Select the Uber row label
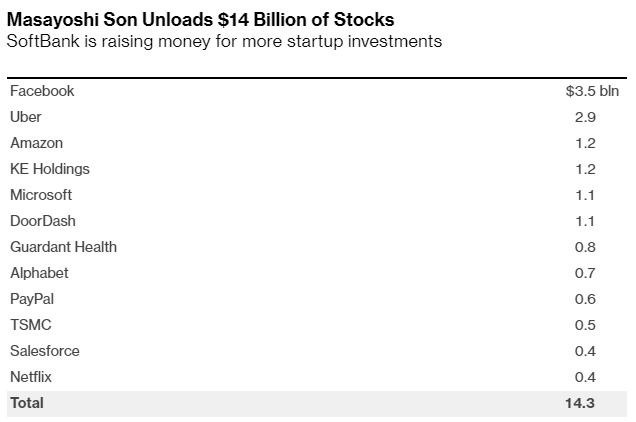This screenshot has height=422, width=636. 26,117
